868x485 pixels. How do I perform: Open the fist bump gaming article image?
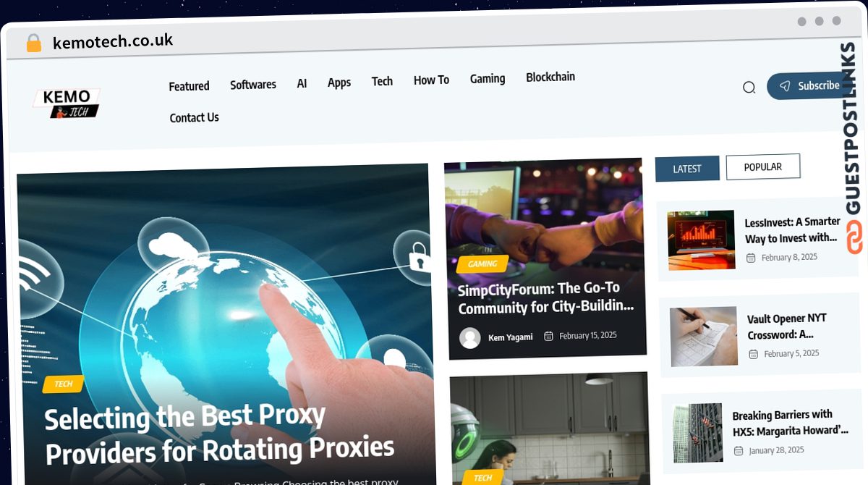pos(545,259)
